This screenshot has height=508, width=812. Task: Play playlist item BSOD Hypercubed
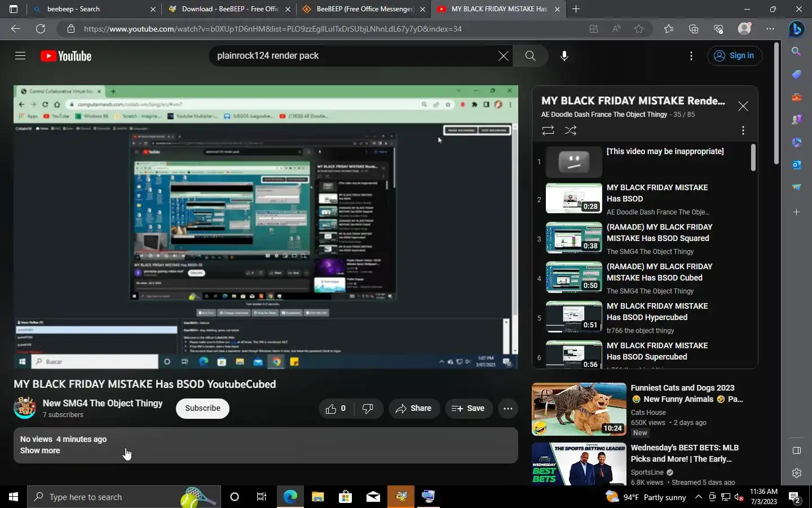pyautogui.click(x=645, y=318)
